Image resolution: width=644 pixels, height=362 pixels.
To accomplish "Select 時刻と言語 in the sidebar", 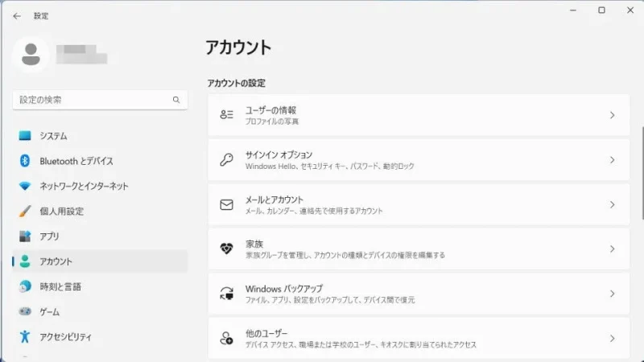I will pyautogui.click(x=60, y=286).
